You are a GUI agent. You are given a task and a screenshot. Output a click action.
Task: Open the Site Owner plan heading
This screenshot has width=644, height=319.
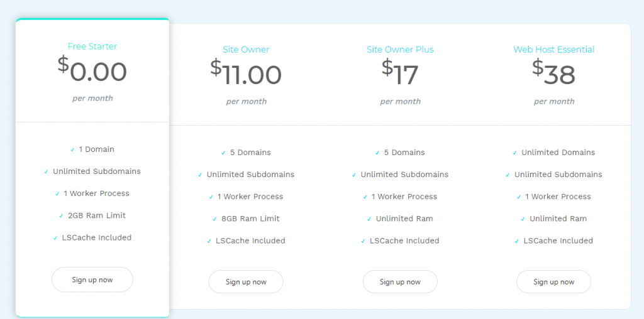pyautogui.click(x=246, y=50)
